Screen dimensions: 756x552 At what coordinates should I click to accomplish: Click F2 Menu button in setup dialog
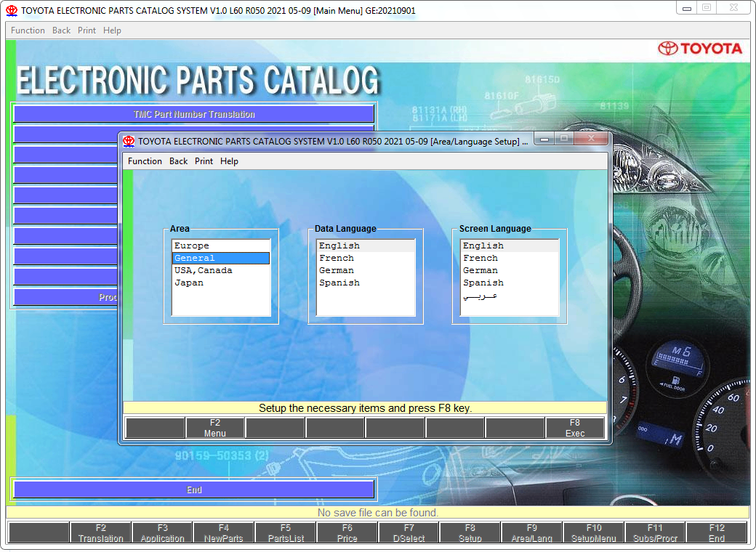[x=215, y=428]
